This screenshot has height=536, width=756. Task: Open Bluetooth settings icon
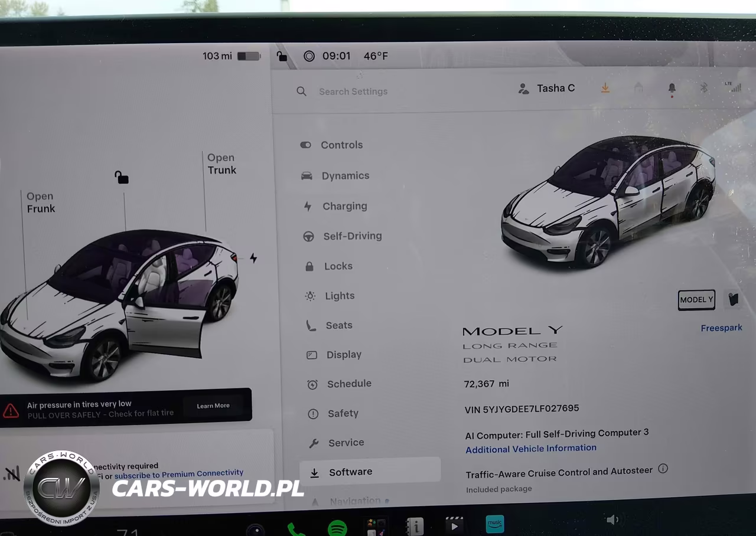(x=703, y=88)
